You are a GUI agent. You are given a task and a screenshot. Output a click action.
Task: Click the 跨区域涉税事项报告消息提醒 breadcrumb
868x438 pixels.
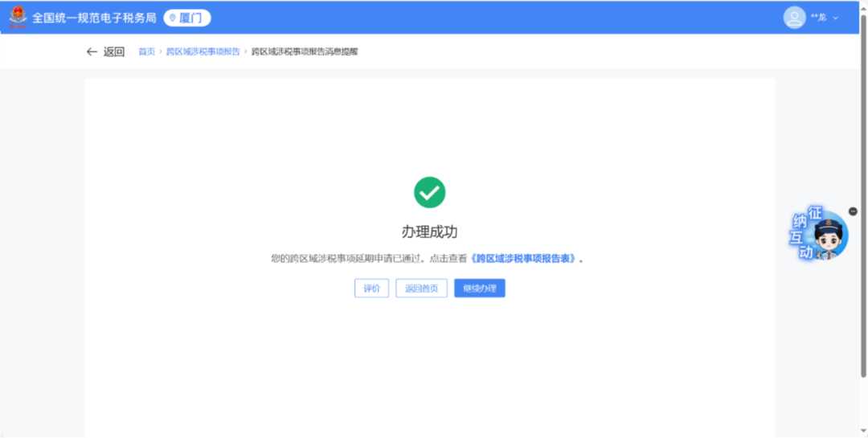click(305, 52)
